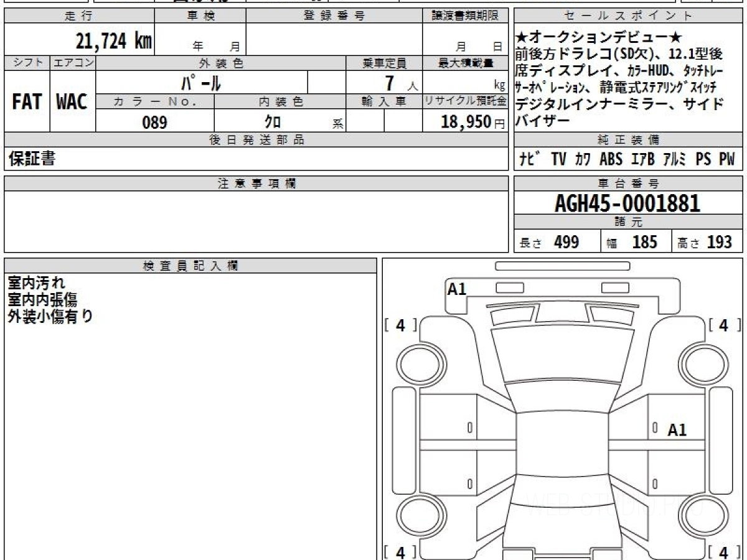Click chassis number AGH45-0001881
The image size is (747, 560).
point(627,203)
